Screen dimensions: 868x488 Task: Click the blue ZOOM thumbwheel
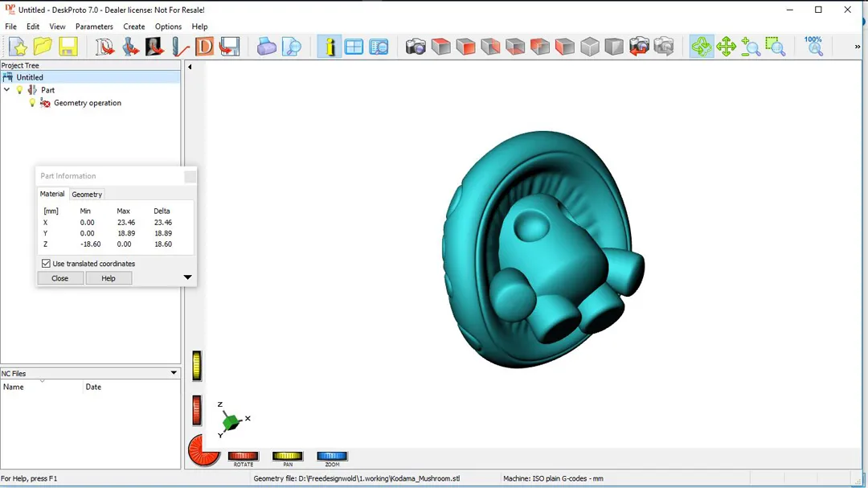pyautogui.click(x=332, y=457)
